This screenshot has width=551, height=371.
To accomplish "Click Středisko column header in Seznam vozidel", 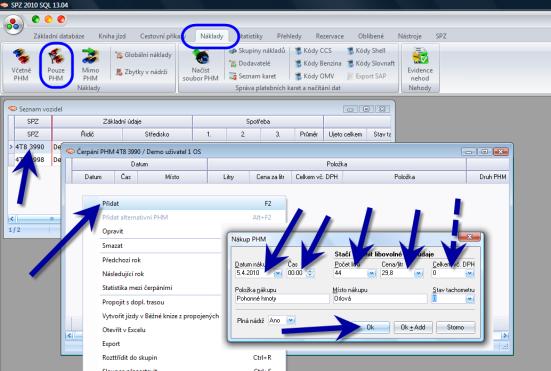I will pos(157,134).
